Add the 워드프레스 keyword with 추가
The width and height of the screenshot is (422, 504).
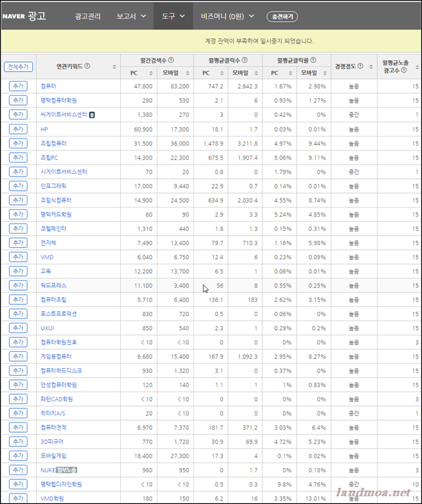coord(18,285)
